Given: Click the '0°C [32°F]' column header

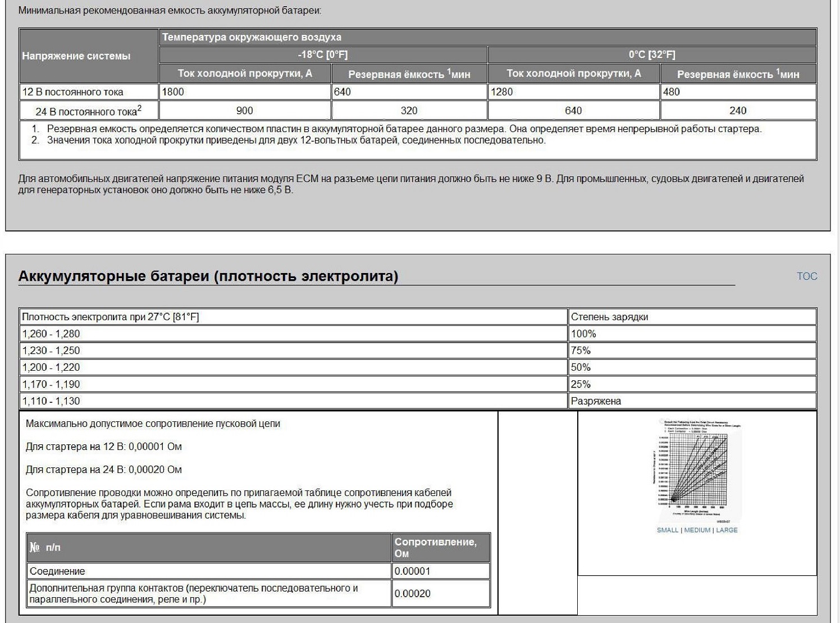Looking at the screenshot, I should 652,54.
